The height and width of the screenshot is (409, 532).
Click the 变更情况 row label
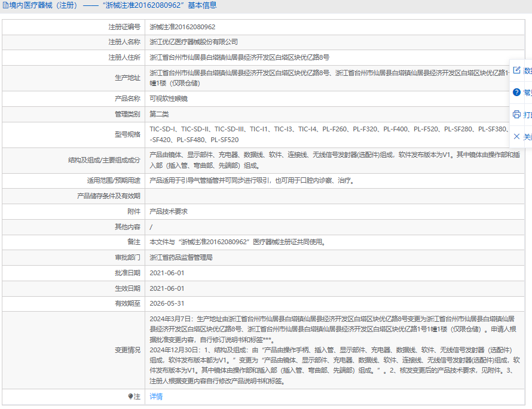point(127,350)
